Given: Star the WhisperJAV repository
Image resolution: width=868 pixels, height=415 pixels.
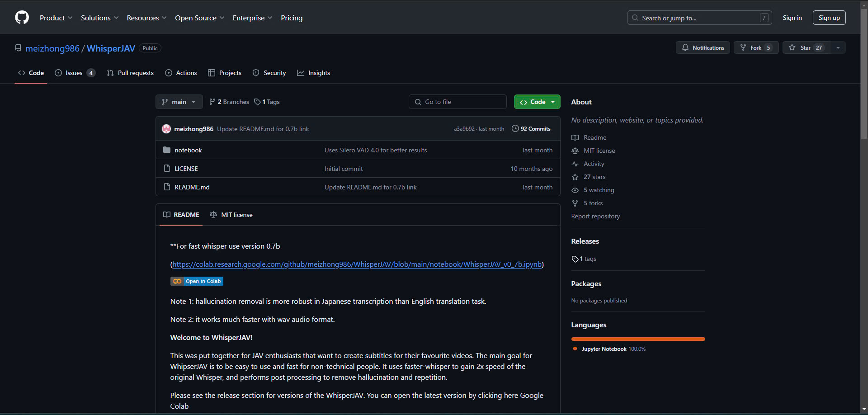Looking at the screenshot, I should point(806,47).
